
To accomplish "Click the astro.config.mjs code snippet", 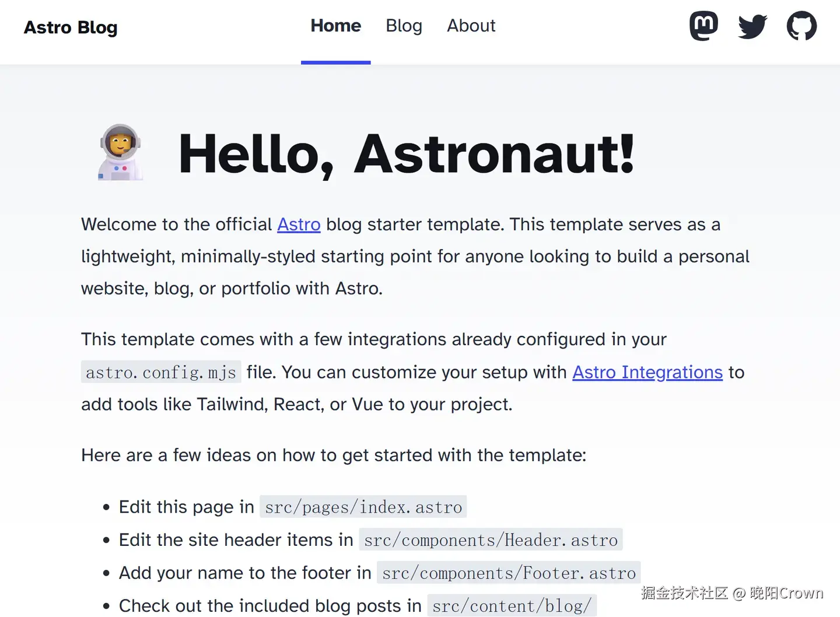I will (161, 372).
